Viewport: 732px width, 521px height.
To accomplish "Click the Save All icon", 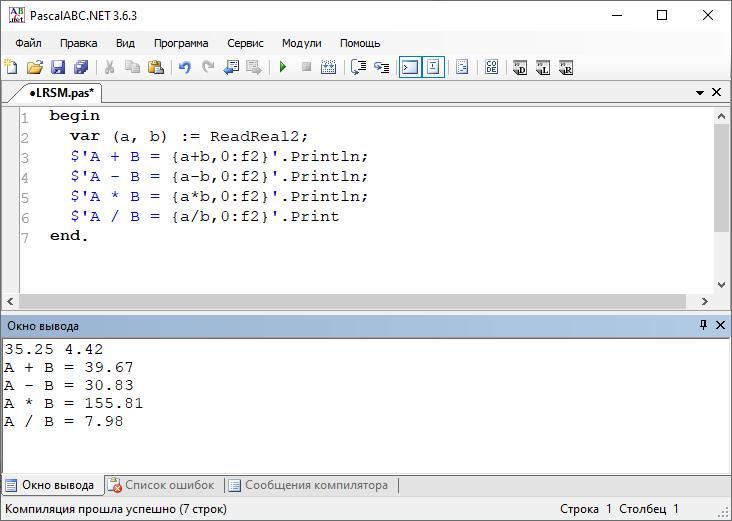I will click(81, 68).
